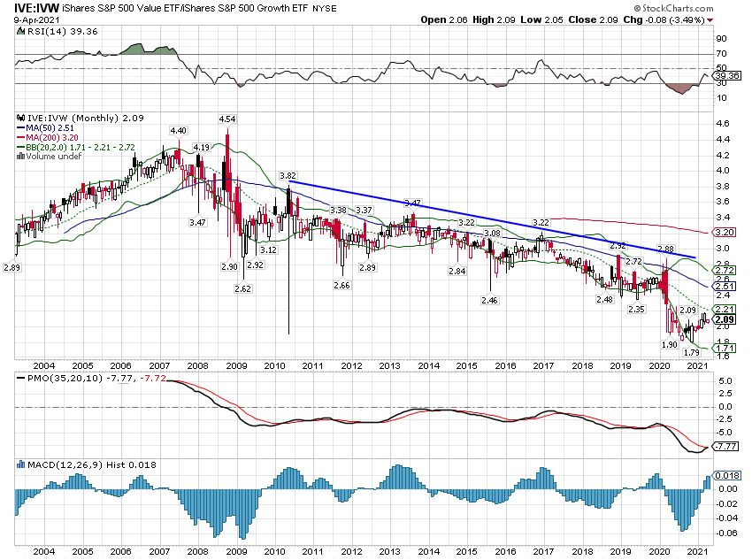This screenshot has height=560, width=752.
Task: Click the bold 2.09 last price axis tag
Action: point(725,319)
